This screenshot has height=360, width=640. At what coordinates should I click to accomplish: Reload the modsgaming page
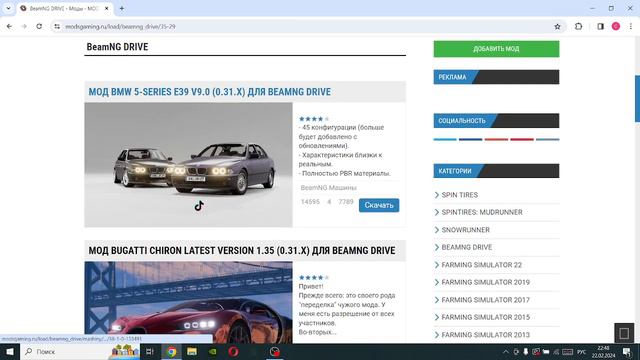click(39, 26)
